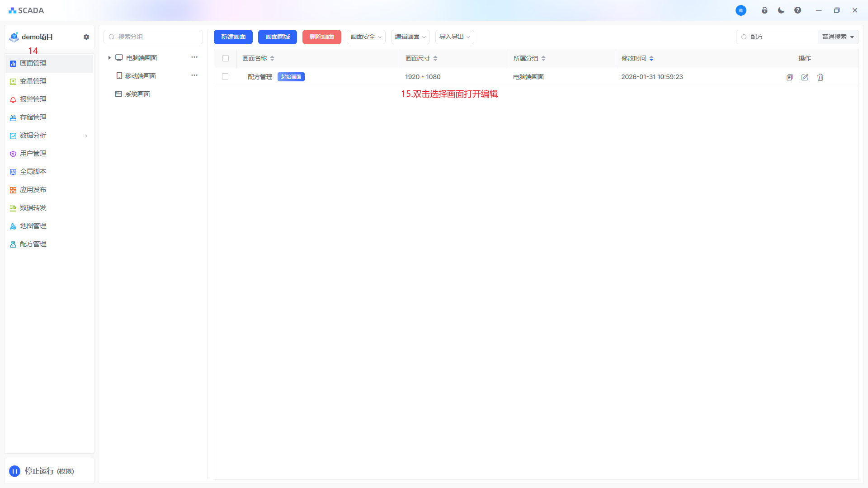Click the red 删除画面 button

click(321, 37)
